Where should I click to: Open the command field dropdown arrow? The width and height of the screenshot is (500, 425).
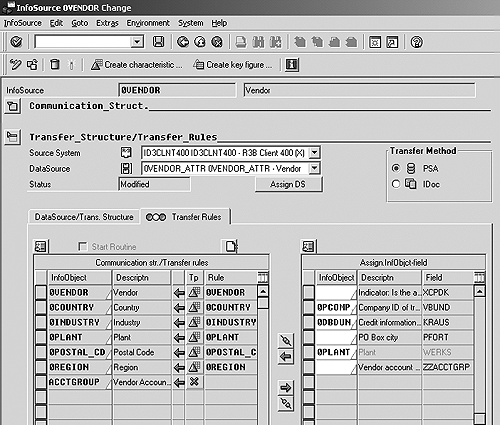point(137,42)
